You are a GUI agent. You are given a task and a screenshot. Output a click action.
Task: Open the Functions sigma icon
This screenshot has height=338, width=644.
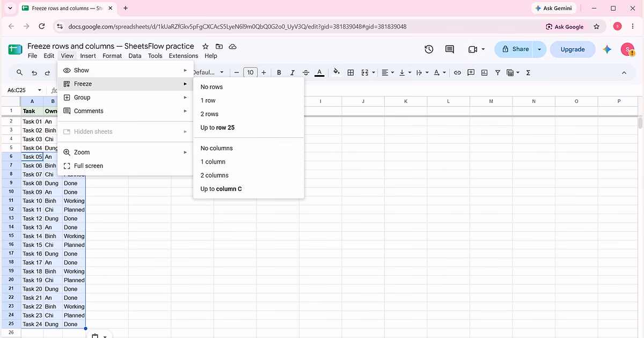click(x=528, y=72)
